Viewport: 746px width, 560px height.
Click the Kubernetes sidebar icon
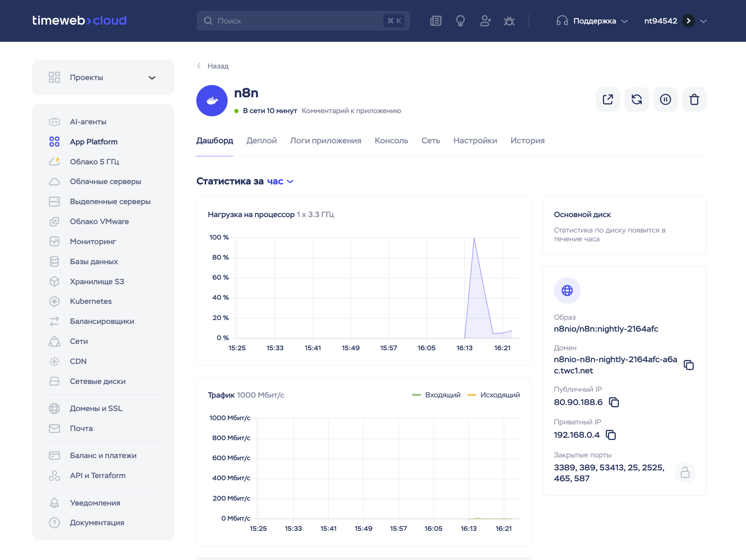(x=54, y=301)
